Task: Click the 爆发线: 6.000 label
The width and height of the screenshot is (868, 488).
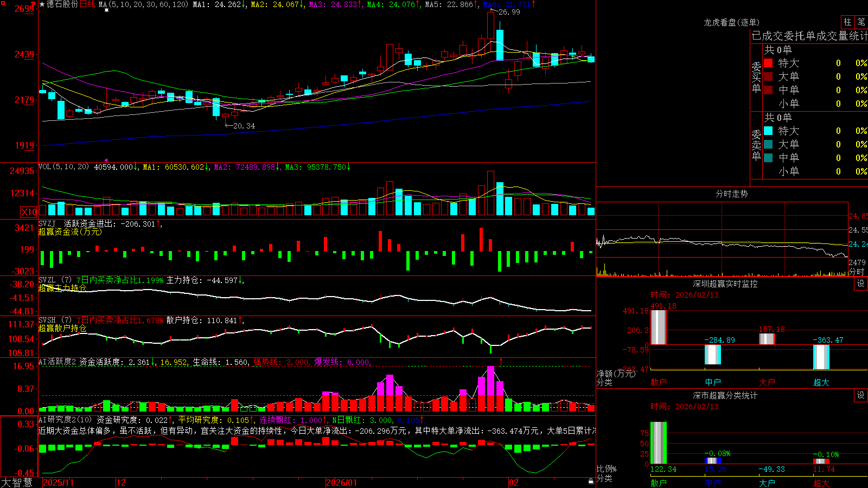Action: pos(342,362)
